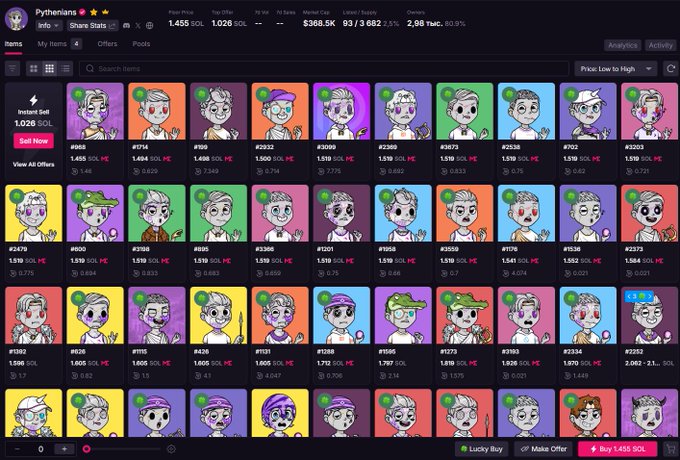Focus the Search items field
680x460 pixels.
point(324,69)
